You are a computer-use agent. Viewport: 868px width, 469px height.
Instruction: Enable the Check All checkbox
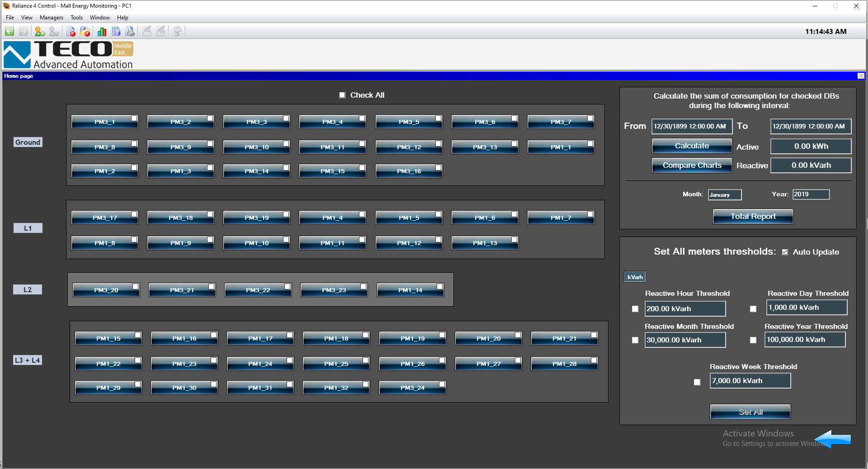(342, 95)
